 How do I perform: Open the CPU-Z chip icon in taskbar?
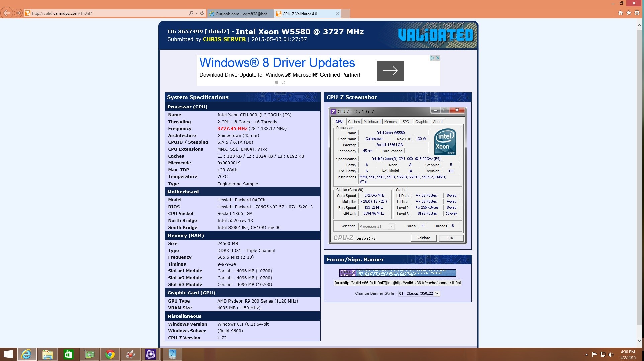151,354
